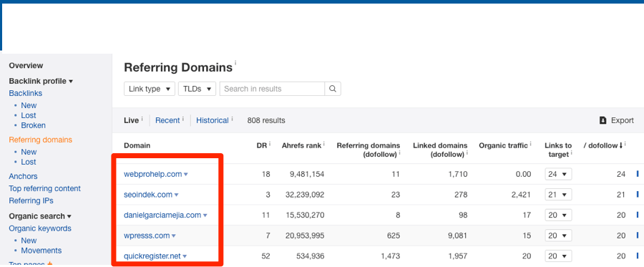Open Referring IPs in sidebar
The image size is (644, 267).
31,201
